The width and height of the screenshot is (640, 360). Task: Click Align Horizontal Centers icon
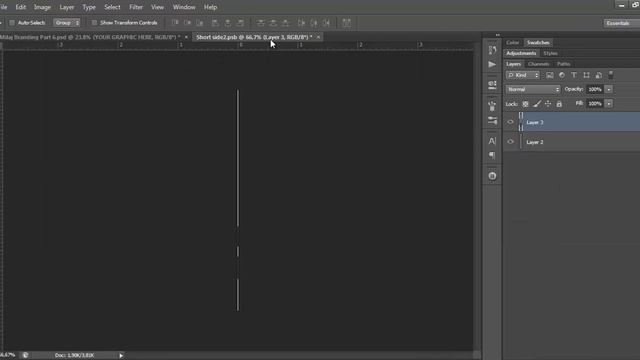click(x=228, y=23)
